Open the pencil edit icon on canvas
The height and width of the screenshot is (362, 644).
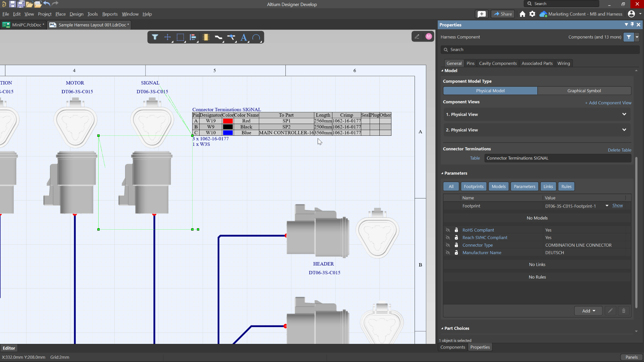coord(417,37)
